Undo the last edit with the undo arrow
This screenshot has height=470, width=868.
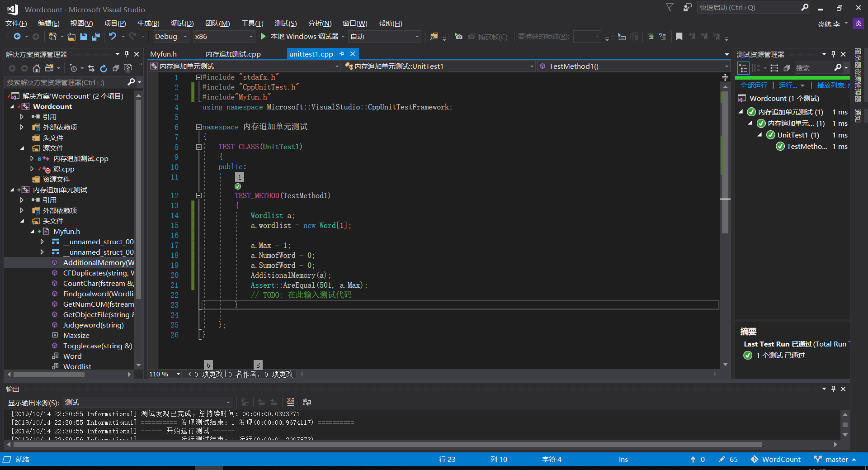(x=113, y=37)
